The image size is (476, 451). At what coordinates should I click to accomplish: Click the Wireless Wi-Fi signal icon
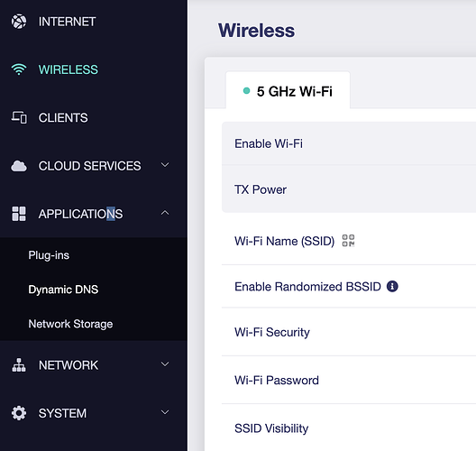coord(19,69)
